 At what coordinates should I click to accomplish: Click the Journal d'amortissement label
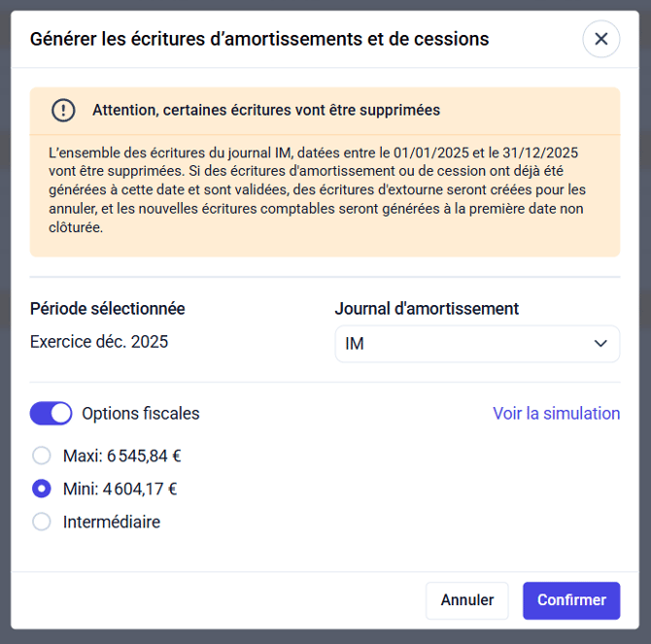427,309
